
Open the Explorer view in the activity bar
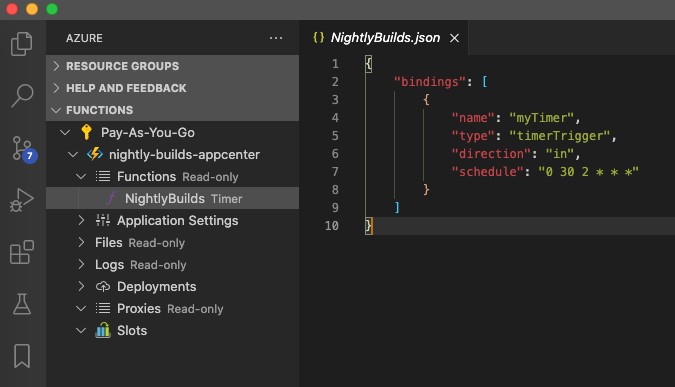(22, 44)
